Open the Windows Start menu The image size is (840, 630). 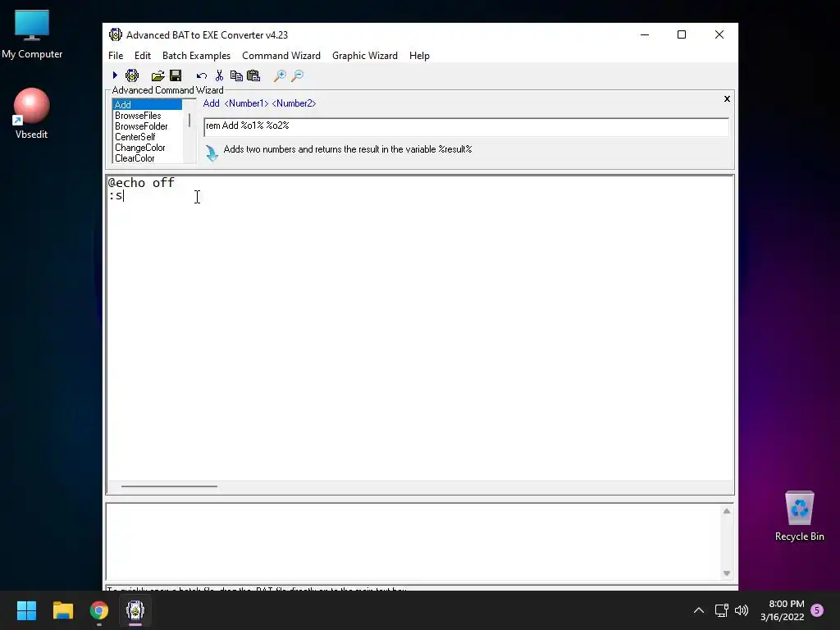(x=26, y=610)
